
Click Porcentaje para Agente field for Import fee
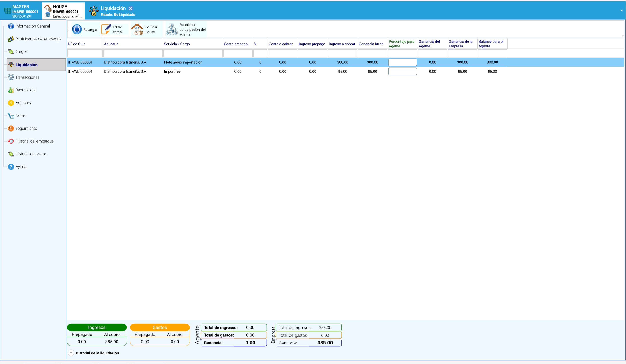click(402, 71)
